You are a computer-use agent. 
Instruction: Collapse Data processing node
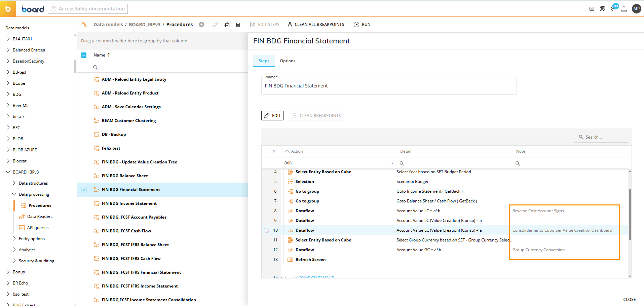point(14,194)
